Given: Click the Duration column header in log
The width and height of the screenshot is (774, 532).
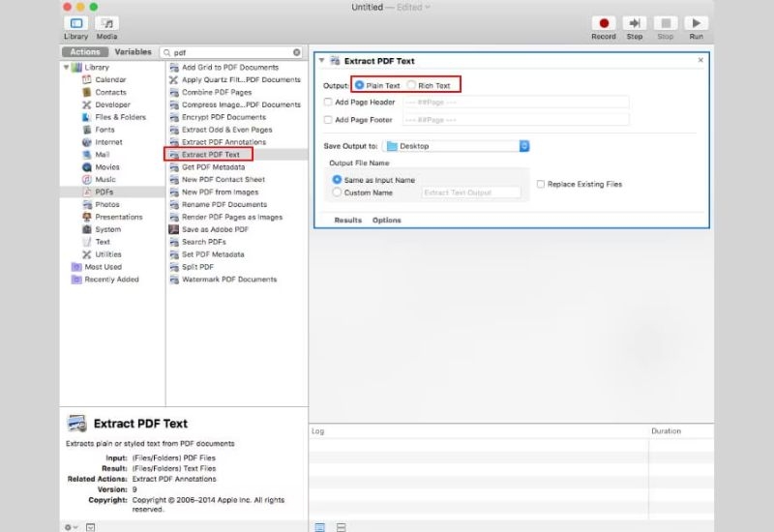Looking at the screenshot, I should click(x=666, y=430).
